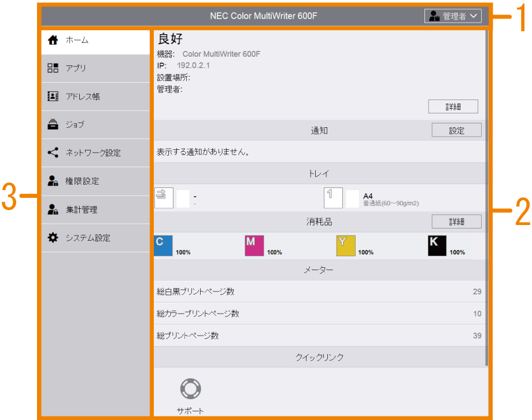This screenshot has height=420, width=532.
Task: Open the System Settings gear icon
Action: pos(53,238)
